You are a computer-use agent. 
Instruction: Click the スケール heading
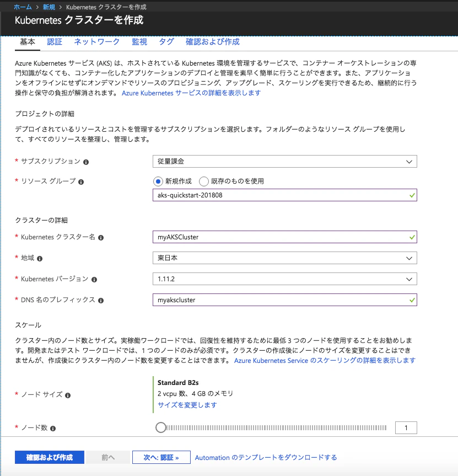pyautogui.click(x=28, y=325)
